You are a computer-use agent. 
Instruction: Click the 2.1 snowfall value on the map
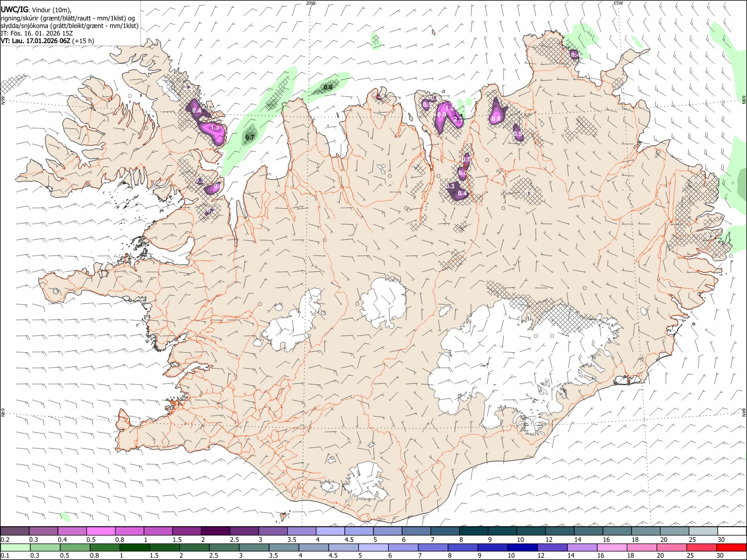[458, 119]
